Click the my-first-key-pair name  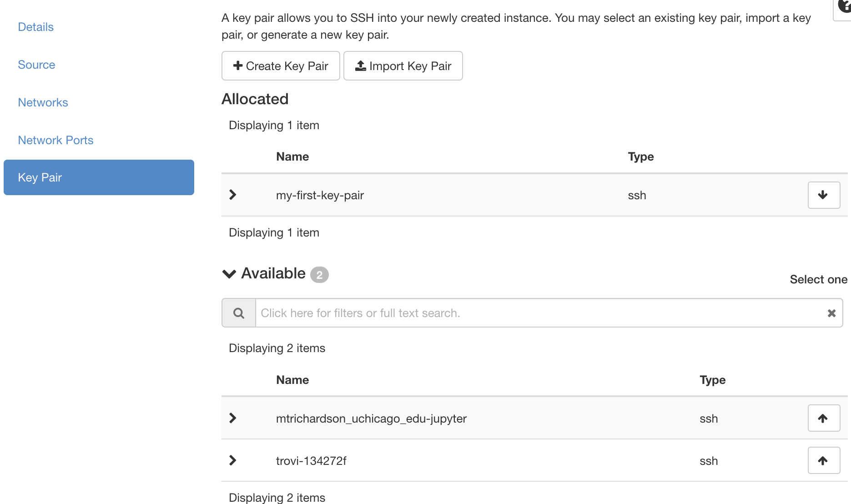point(320,195)
